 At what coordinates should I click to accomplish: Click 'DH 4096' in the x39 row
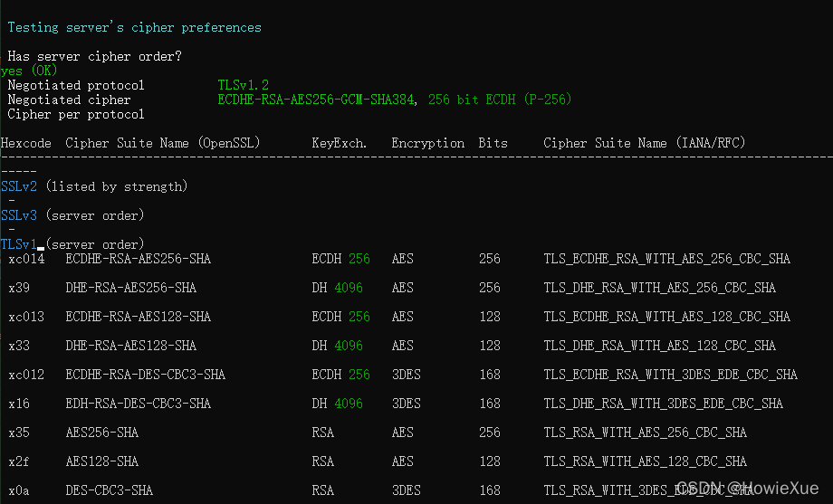[x=338, y=288]
